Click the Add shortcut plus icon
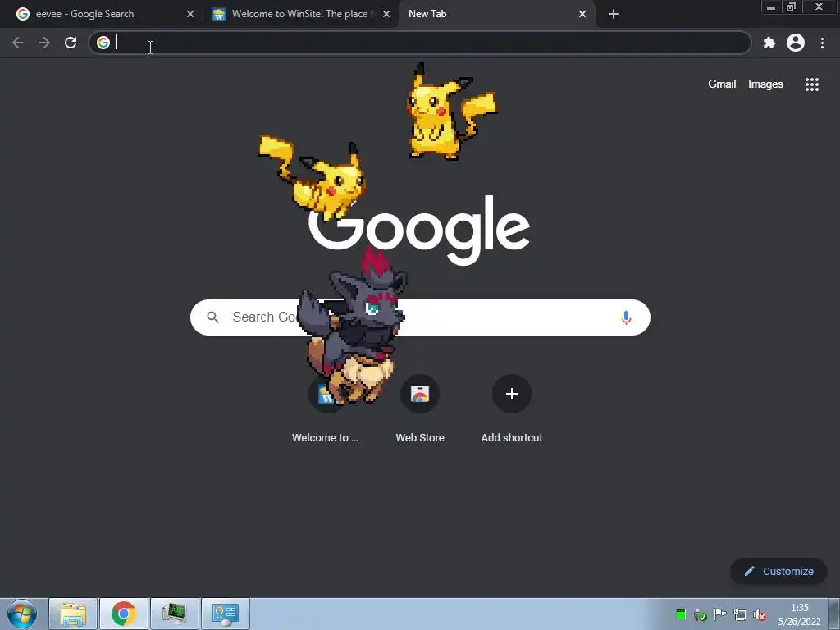This screenshot has height=630, width=840. click(512, 394)
